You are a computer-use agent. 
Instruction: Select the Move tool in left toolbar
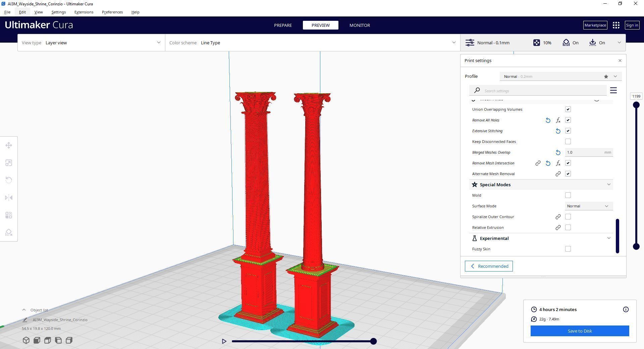click(9, 145)
